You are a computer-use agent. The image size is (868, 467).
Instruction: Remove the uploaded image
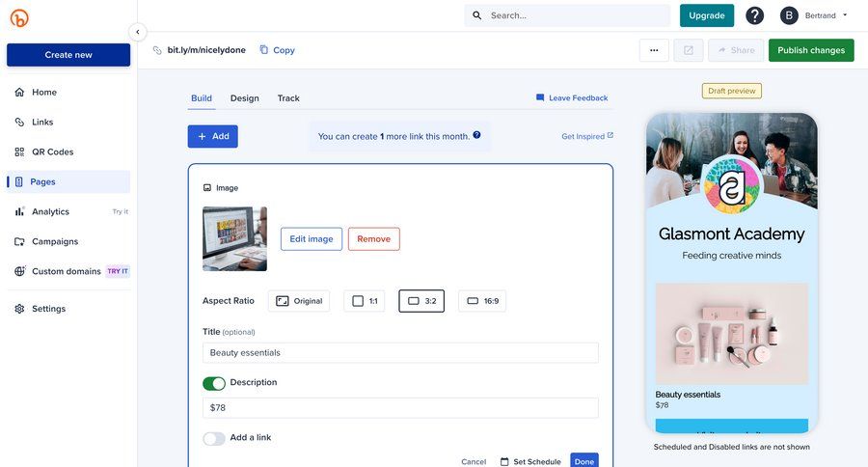pos(373,238)
